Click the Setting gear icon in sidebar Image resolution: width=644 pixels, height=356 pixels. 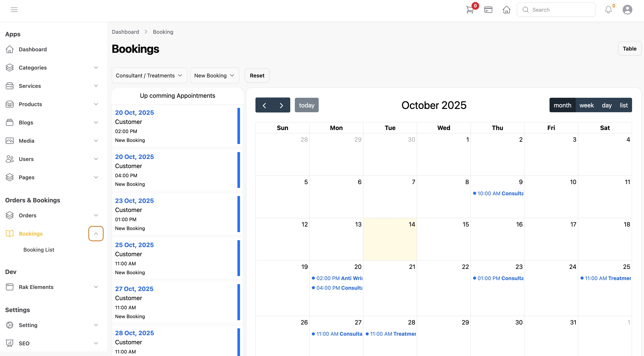(x=10, y=325)
